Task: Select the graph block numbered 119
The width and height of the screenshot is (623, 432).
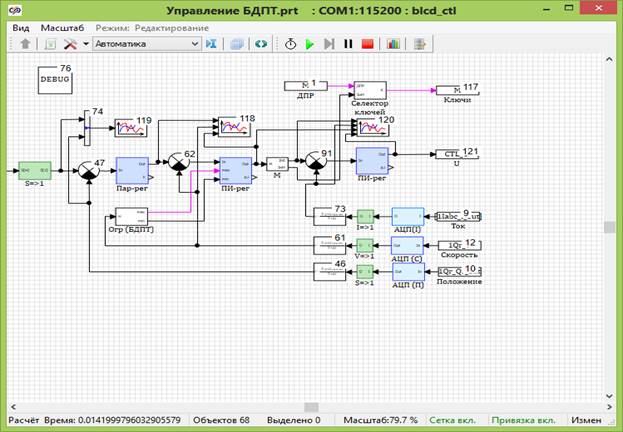Action: (129, 128)
